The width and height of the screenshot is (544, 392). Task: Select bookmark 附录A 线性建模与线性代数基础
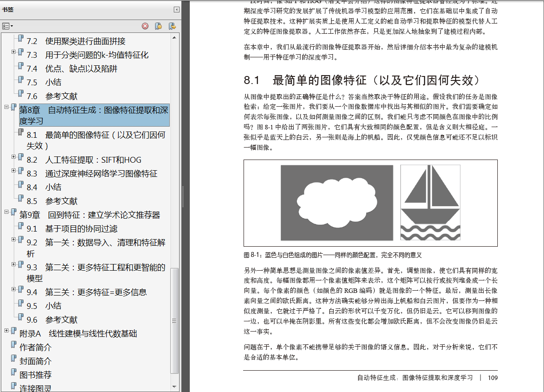(78, 334)
